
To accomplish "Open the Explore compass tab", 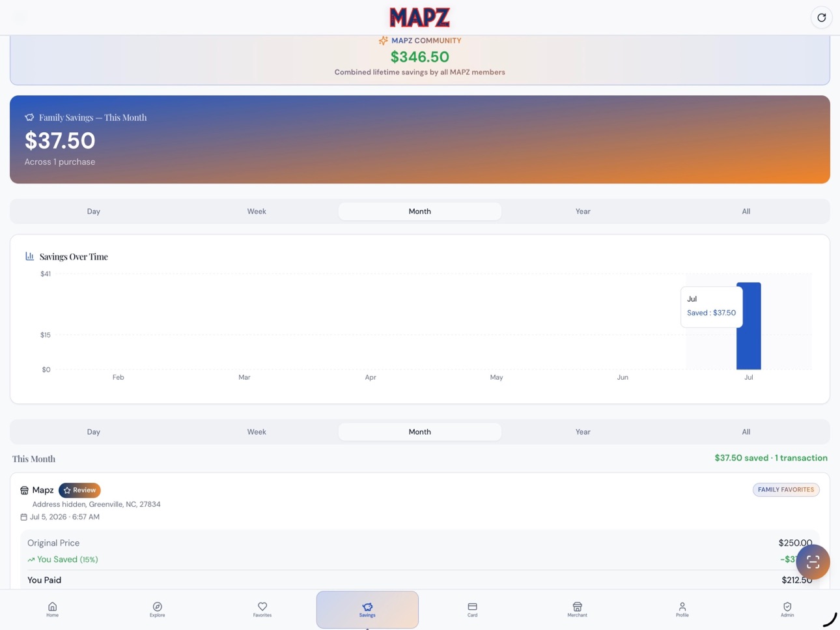I will [157, 610].
